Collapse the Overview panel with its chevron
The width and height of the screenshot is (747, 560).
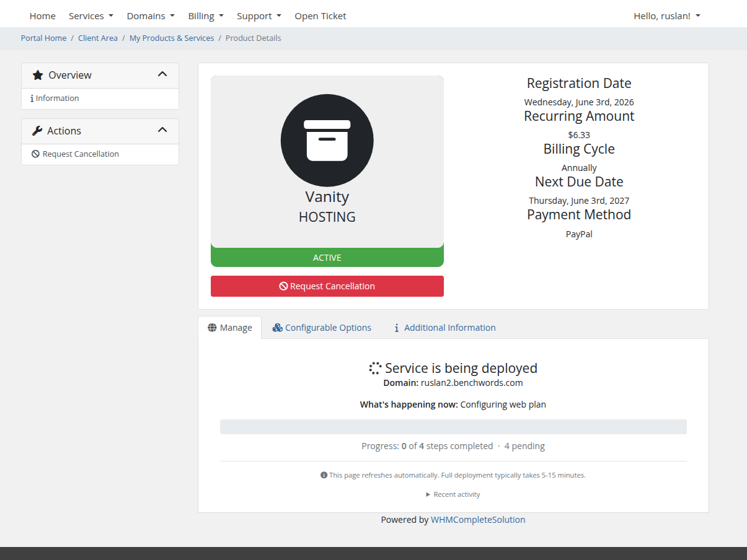point(162,74)
